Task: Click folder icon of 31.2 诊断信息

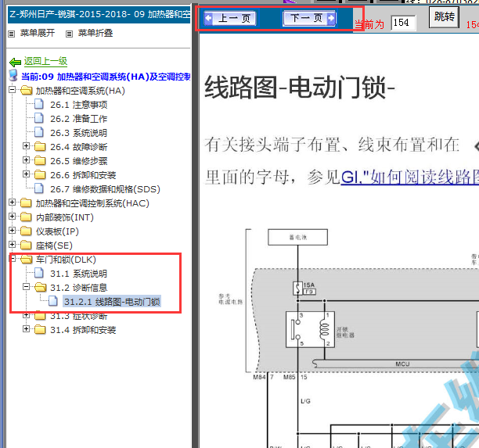Action: [x=41, y=288]
